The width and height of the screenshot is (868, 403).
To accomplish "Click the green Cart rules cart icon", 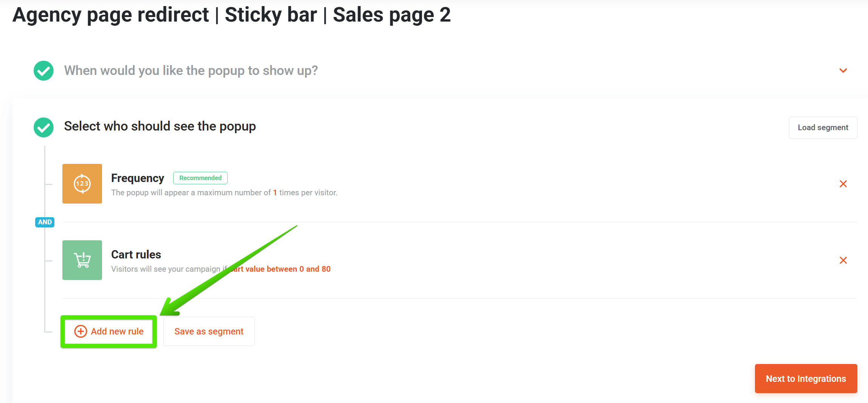I will coord(82,260).
